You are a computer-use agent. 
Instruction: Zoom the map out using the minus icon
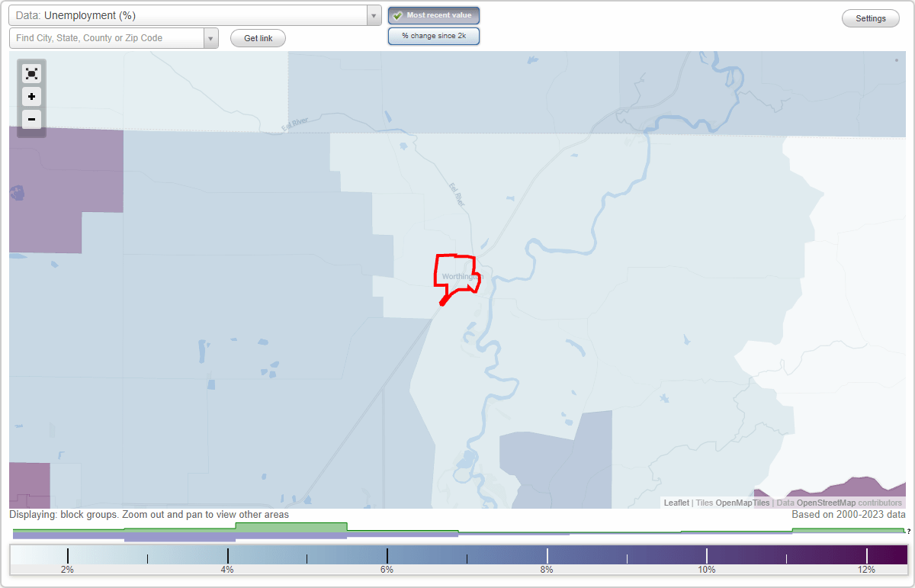(x=31, y=119)
